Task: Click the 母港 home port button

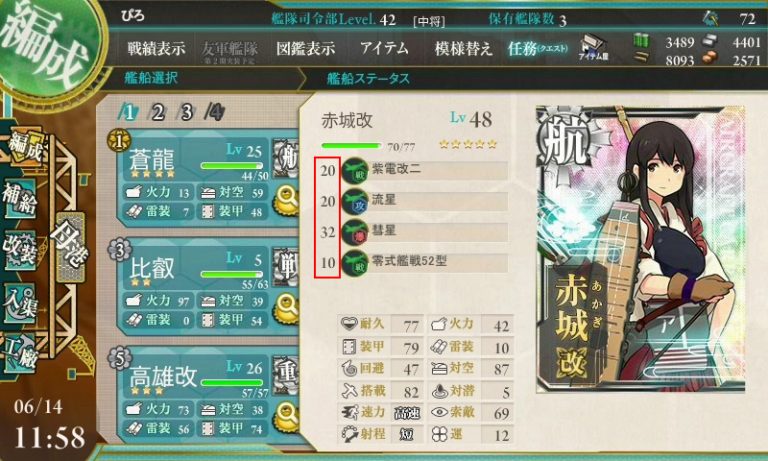Action: (68, 246)
